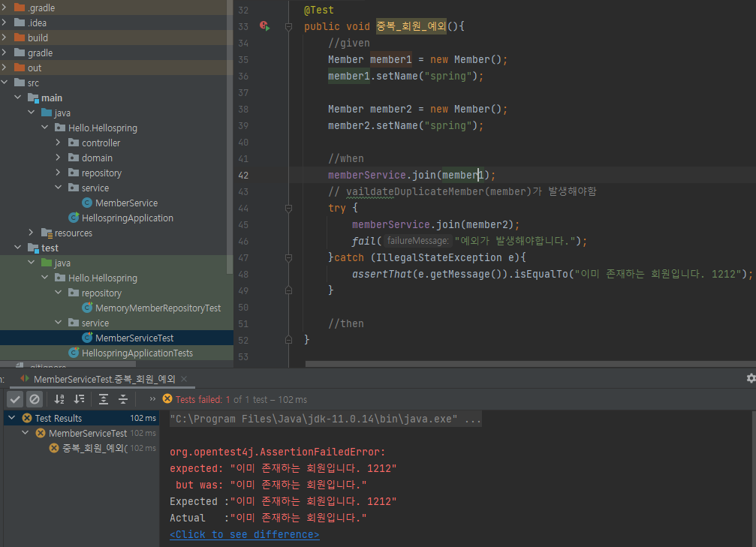Select failed test 중복_회원_예외 result
Screen dimensions: 756x547
[95, 448]
